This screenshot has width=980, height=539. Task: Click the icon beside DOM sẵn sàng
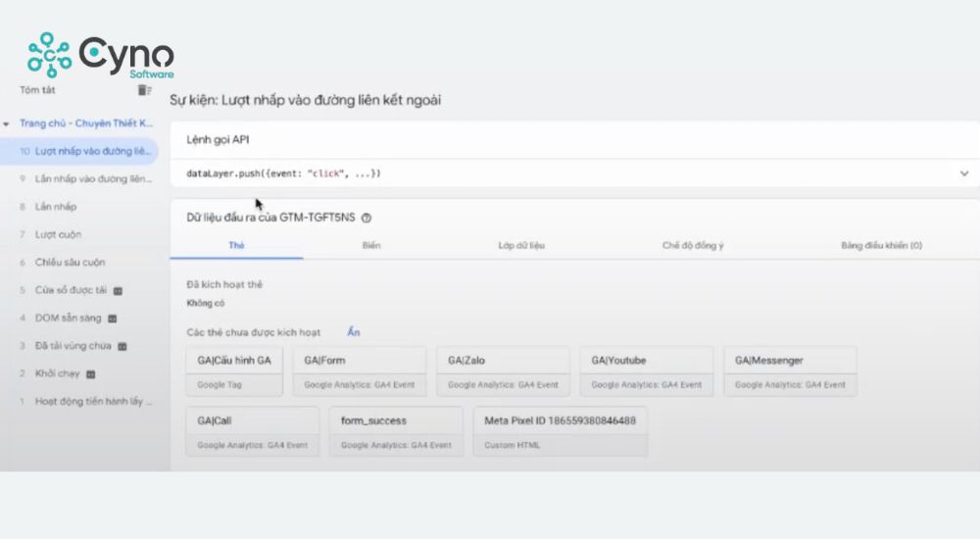click(112, 318)
